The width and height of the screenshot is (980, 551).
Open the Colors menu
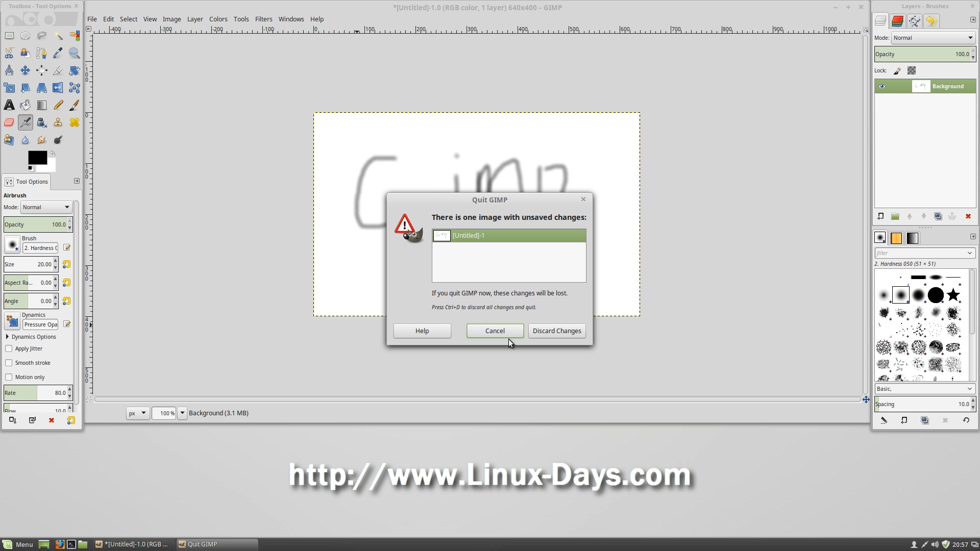tap(218, 19)
